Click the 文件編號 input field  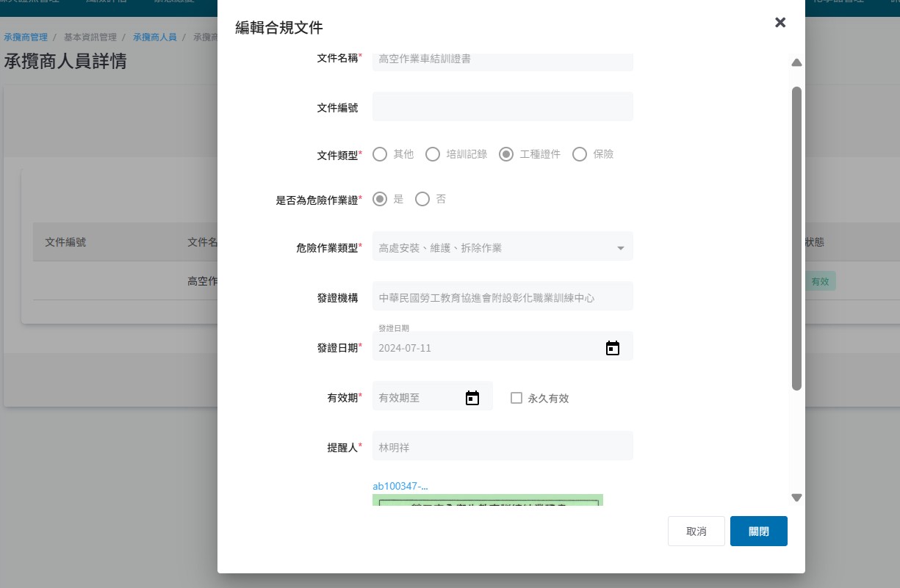(503, 107)
